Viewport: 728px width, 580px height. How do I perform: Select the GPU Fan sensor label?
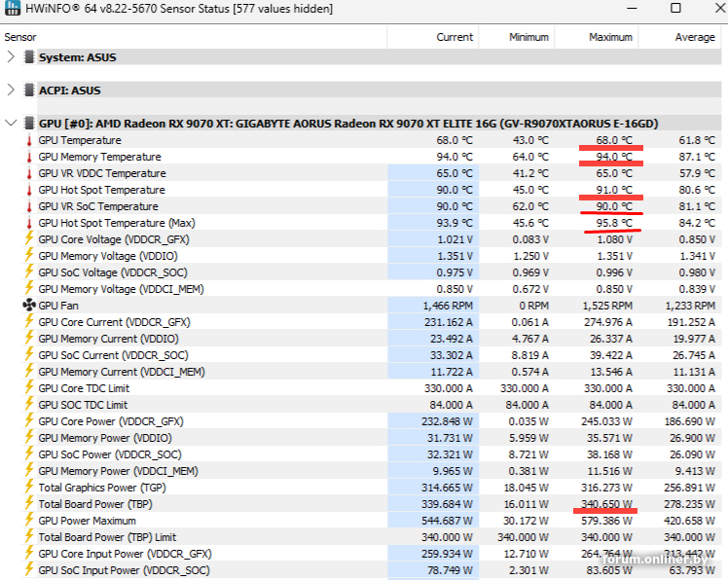point(58,306)
